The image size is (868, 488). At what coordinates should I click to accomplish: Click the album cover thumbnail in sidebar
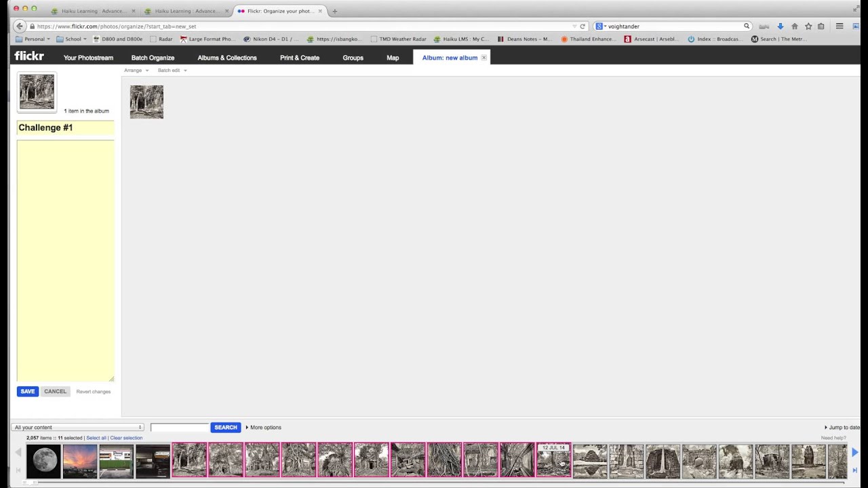click(x=37, y=92)
